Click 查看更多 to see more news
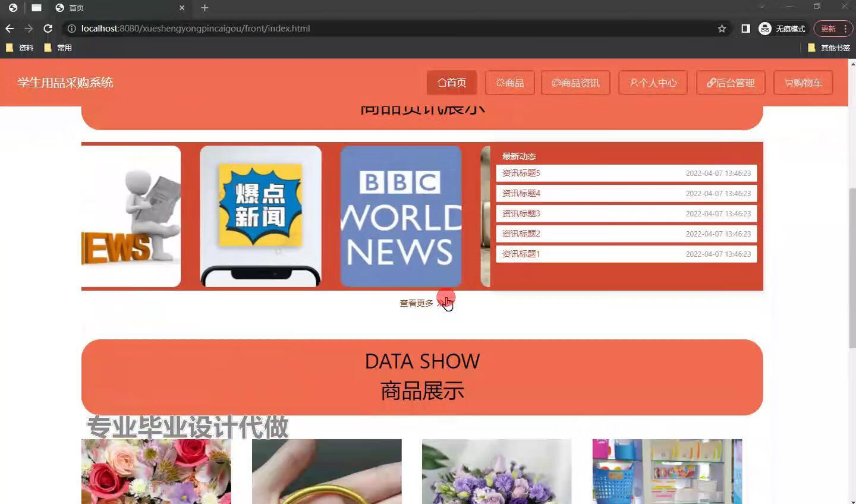The height and width of the screenshot is (504, 856). tap(422, 303)
